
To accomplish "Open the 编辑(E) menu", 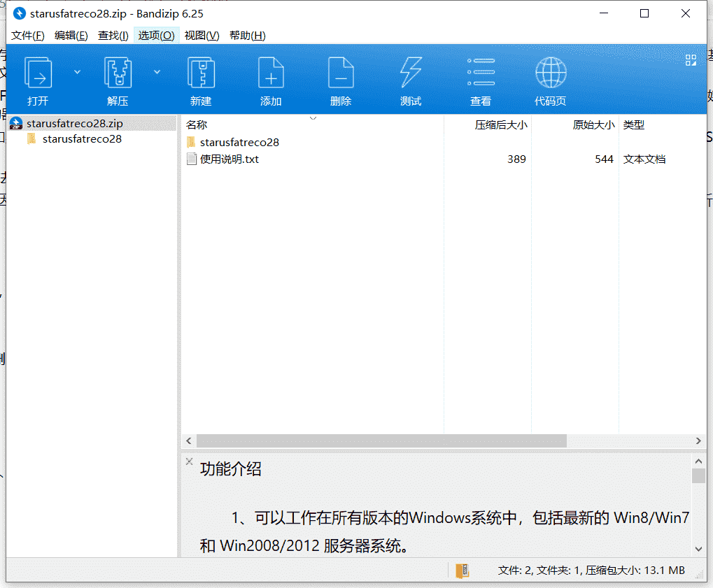I will click(71, 36).
